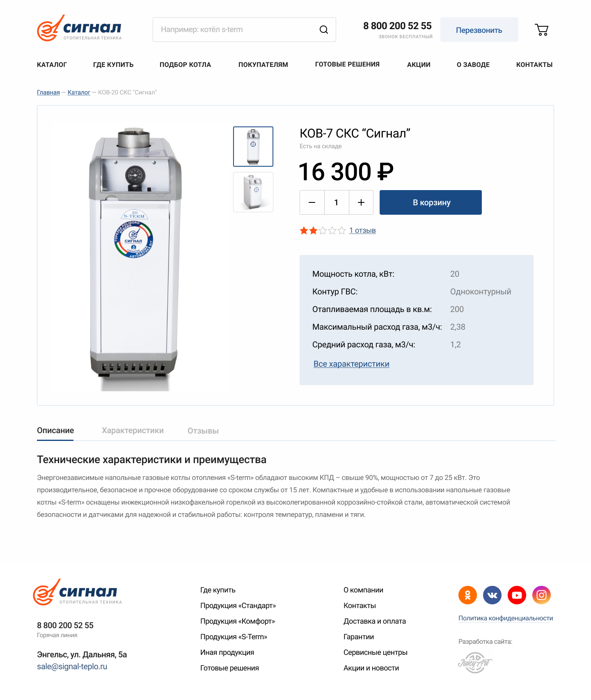This screenshot has width=591, height=700.
Task: Decrease quantity with minus button
Action: 312,202
